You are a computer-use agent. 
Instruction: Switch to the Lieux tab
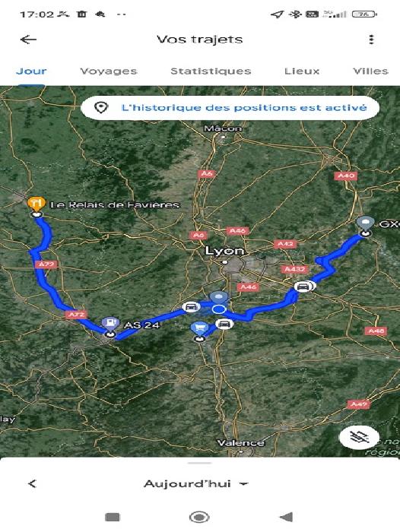click(302, 71)
